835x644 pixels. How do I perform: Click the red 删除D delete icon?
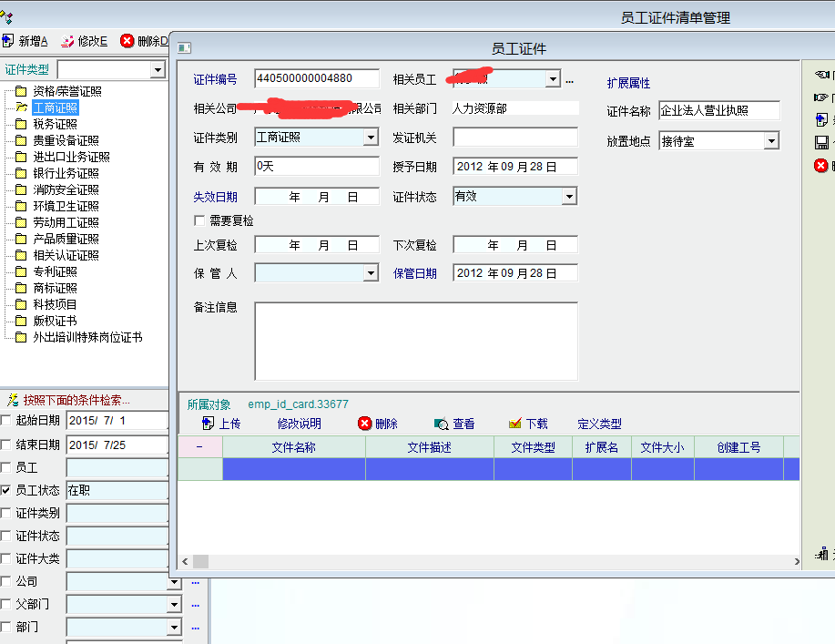click(127, 41)
